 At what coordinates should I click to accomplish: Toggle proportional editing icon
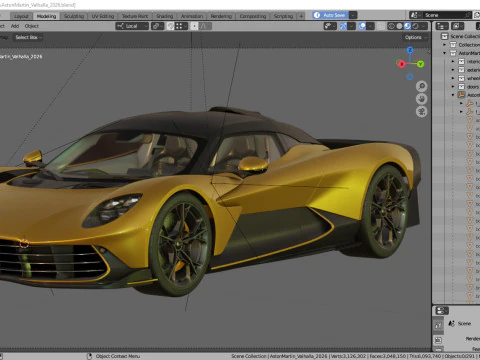click(x=194, y=26)
